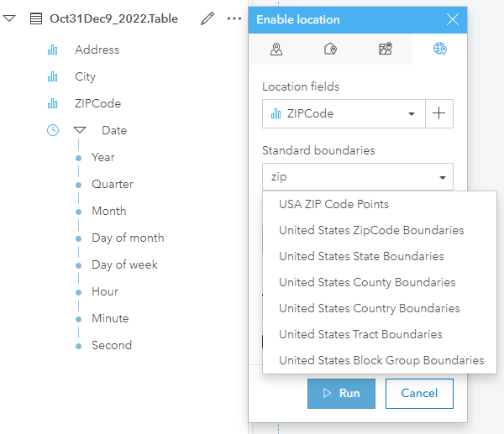Click the City field type icon
Viewport: 504px width, 434px height.
[x=53, y=76]
